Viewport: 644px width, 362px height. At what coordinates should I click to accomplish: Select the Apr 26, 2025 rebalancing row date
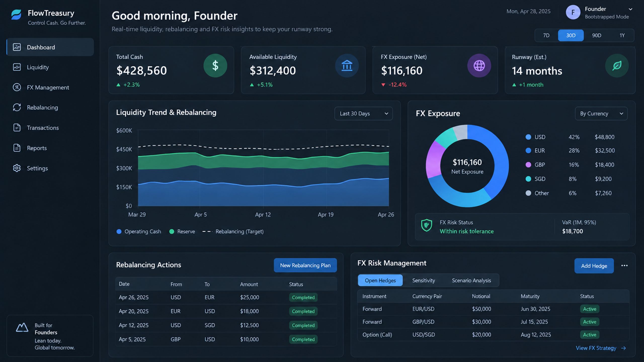pos(134,297)
